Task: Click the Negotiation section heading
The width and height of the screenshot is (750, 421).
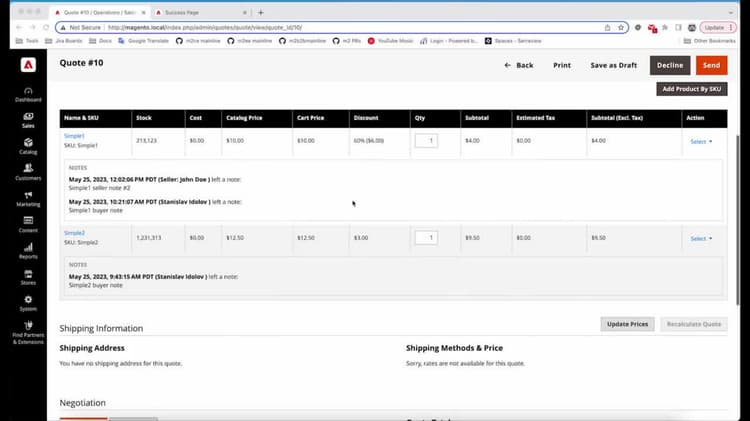Action: point(83,403)
